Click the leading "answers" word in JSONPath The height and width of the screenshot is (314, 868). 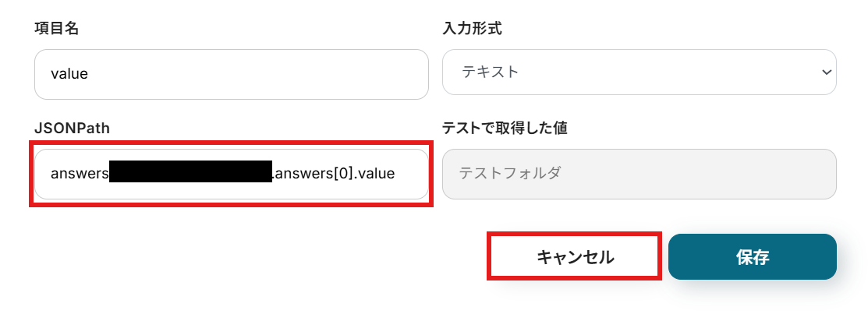[80, 173]
